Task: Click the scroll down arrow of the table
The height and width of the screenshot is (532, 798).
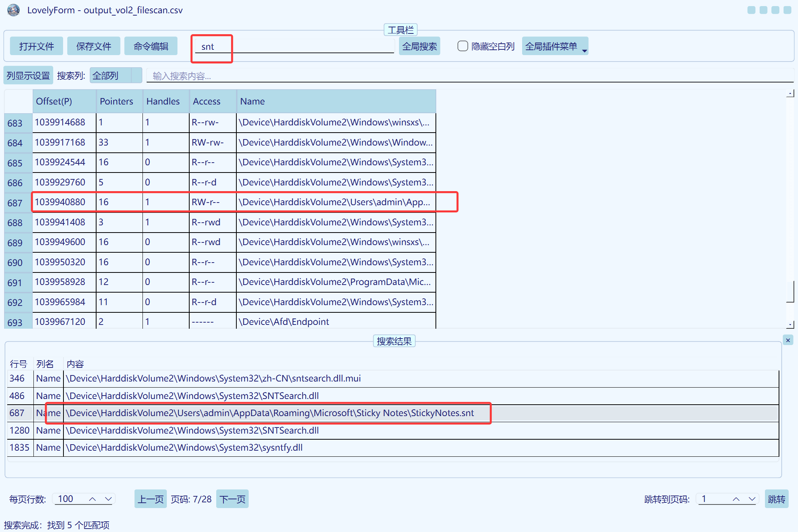Action: click(790, 325)
